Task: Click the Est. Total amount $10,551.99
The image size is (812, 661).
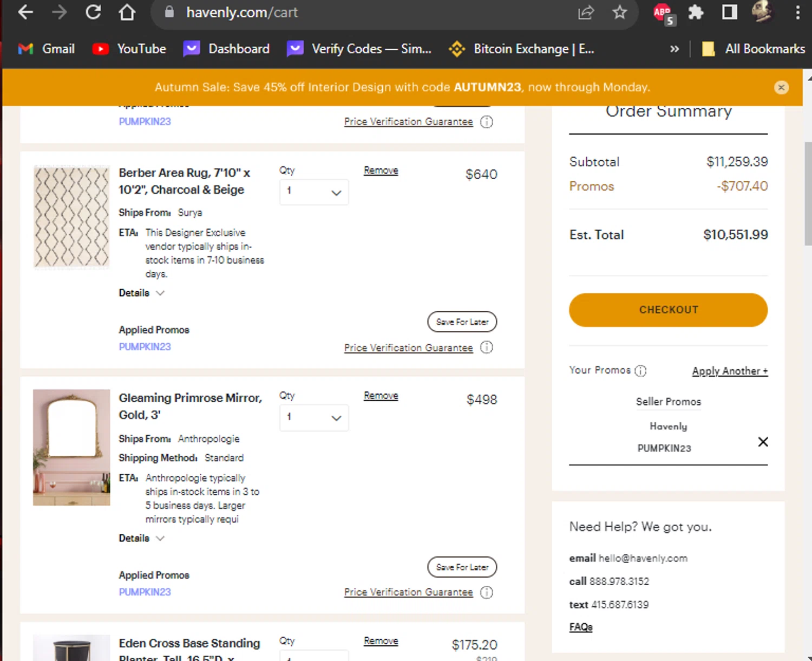Action: click(735, 234)
